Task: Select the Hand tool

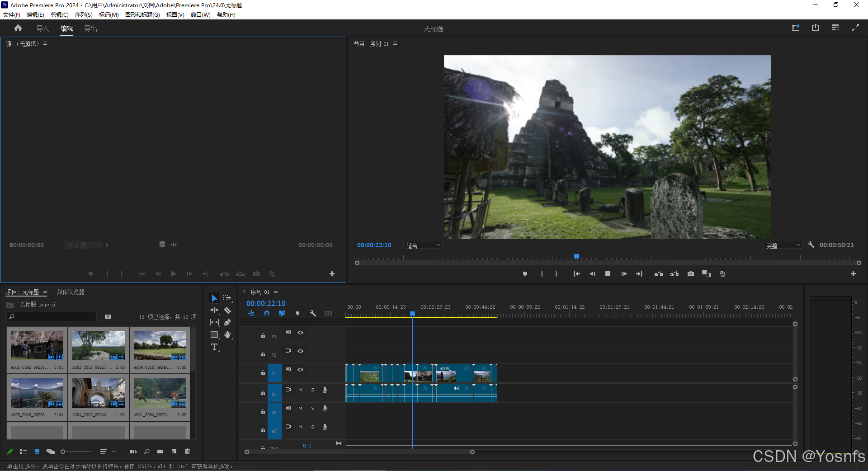Action: point(227,335)
